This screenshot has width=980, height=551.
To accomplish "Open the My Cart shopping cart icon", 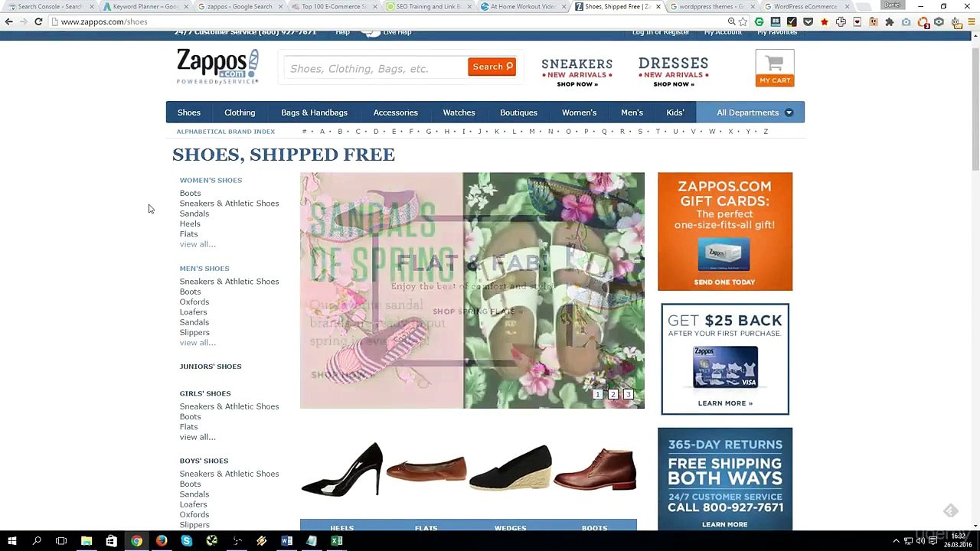I will [x=775, y=68].
